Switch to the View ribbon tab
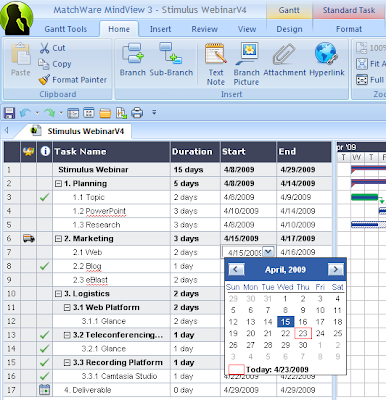The image size is (386, 400). [x=247, y=29]
